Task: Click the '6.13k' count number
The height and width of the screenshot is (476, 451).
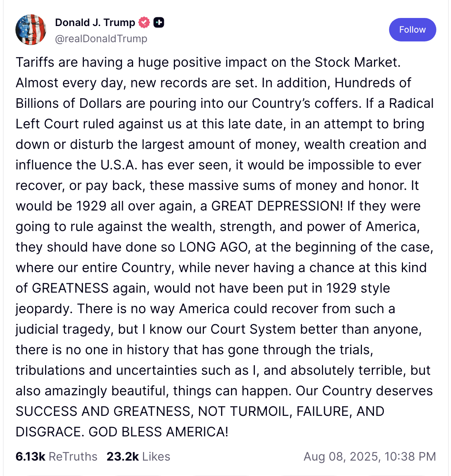Action: pos(30,457)
